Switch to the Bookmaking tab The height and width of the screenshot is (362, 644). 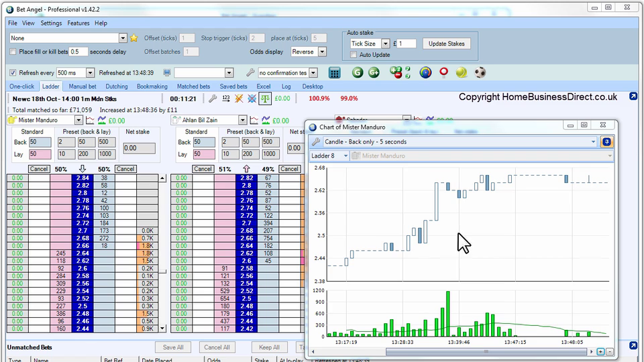pyautogui.click(x=152, y=86)
